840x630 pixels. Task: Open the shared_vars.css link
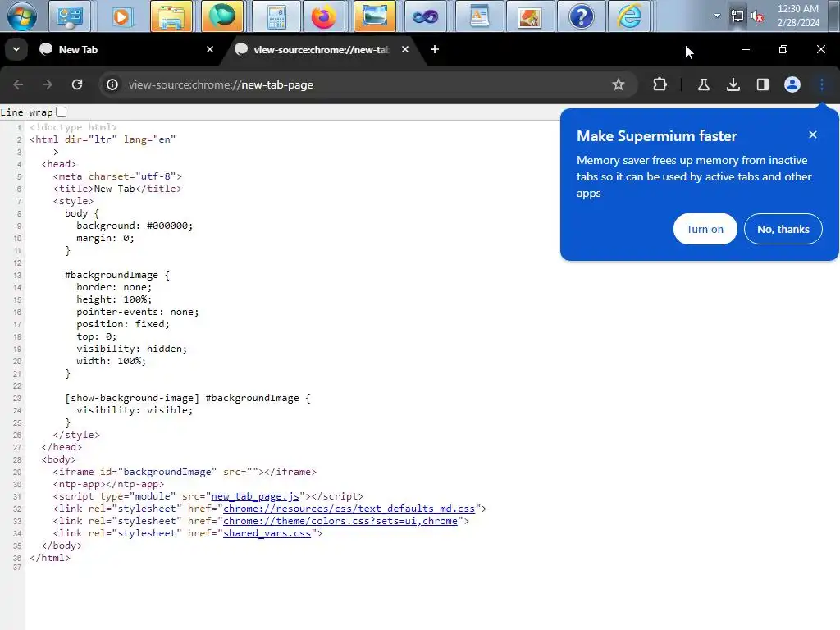(x=267, y=533)
